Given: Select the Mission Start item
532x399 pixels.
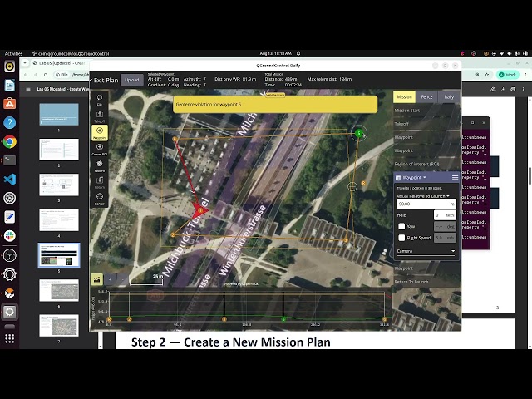Looking at the screenshot, I should point(426,111).
